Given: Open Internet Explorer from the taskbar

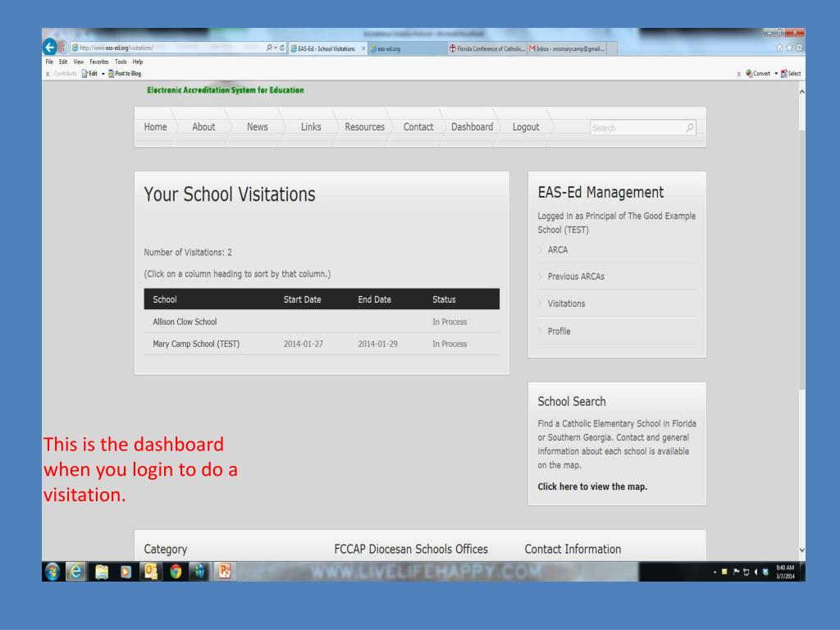Looking at the screenshot, I should [76, 572].
